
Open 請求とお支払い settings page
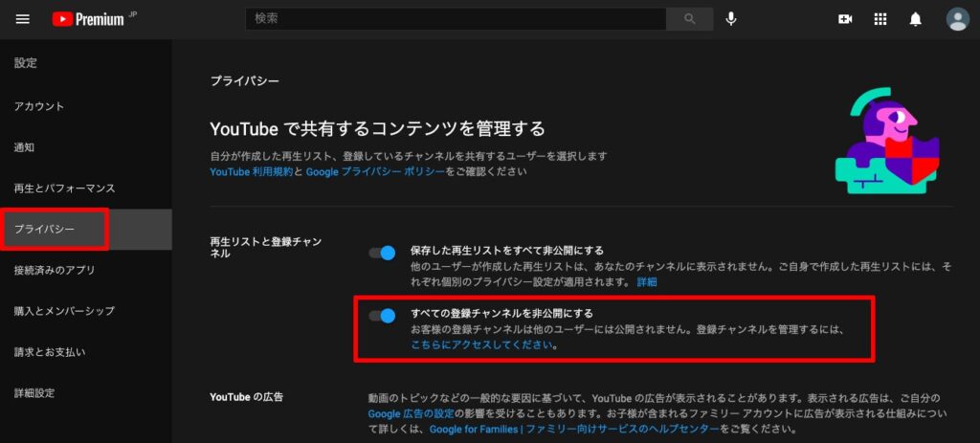tap(50, 352)
